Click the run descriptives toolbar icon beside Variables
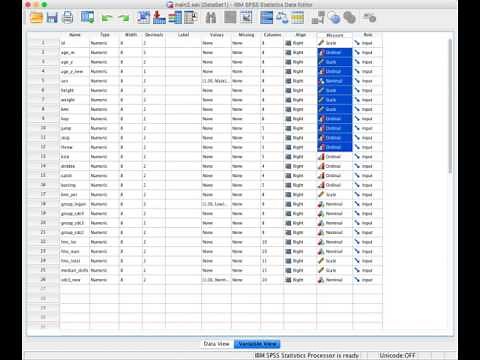This screenshot has height=360, width=480. (191, 18)
